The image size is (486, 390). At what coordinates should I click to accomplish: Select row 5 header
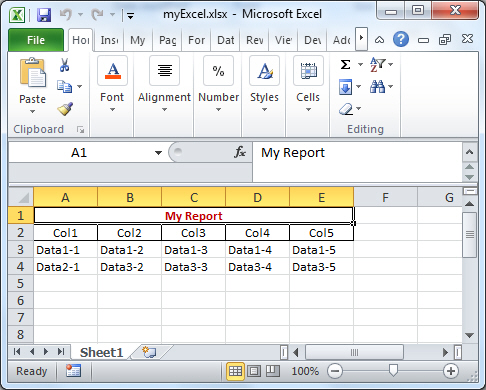[21, 283]
